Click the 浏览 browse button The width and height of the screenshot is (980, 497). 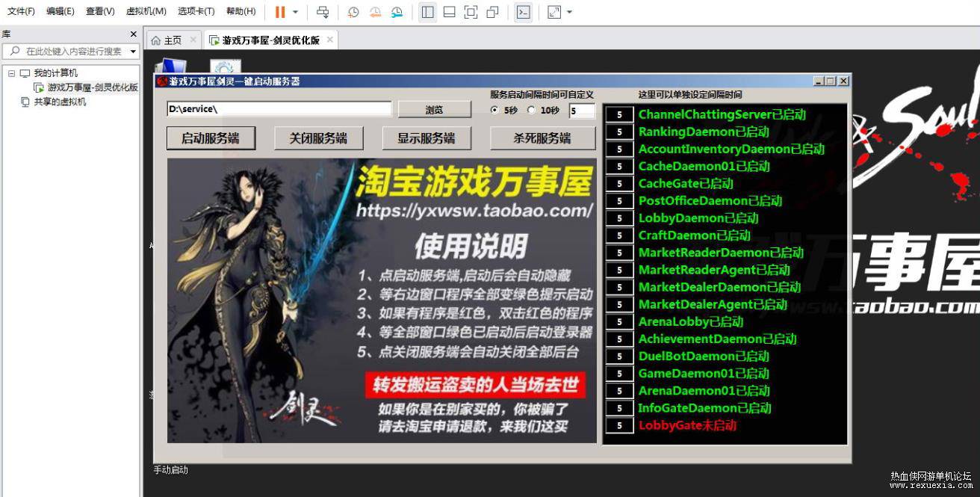coord(434,109)
